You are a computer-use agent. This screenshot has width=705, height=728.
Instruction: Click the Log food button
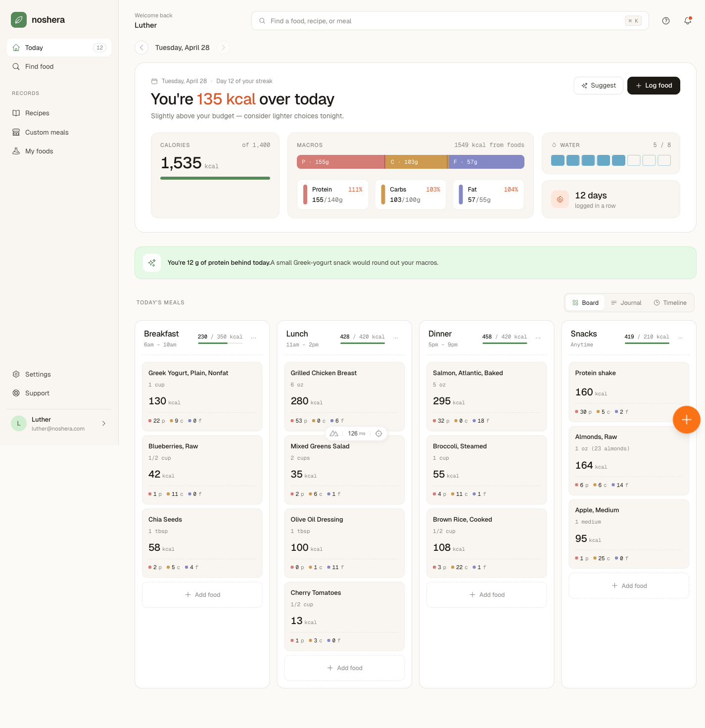tap(654, 86)
